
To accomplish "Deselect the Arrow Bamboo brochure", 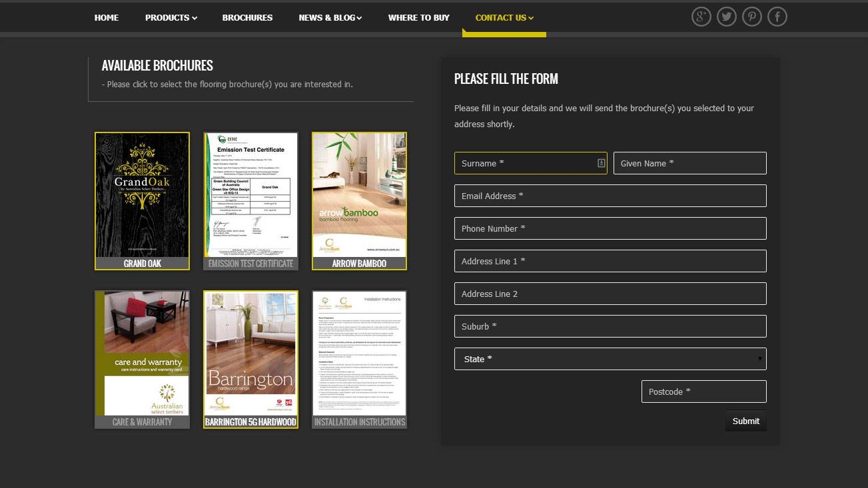I will [x=359, y=200].
